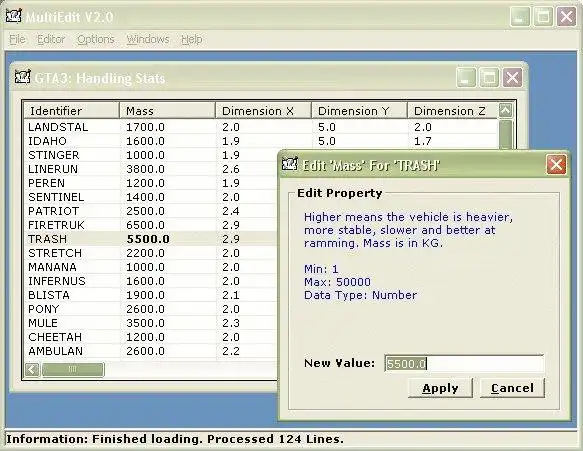The image size is (583, 451).
Task: Click the Edit Mass dialog title icon
Action: click(x=290, y=164)
